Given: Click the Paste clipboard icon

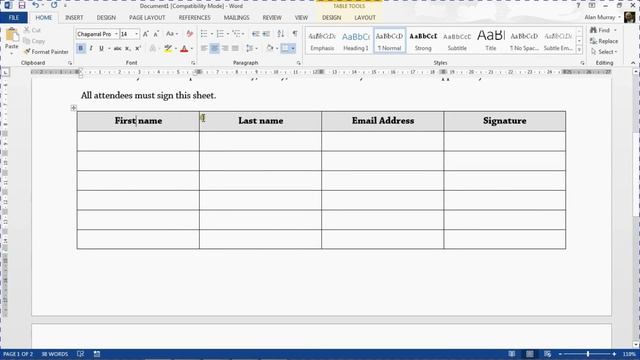Looking at the screenshot, I should (12, 35).
